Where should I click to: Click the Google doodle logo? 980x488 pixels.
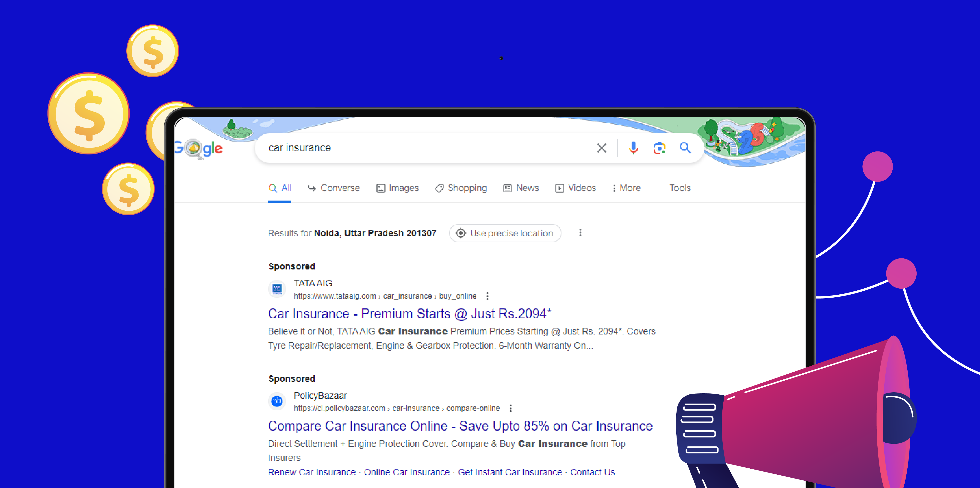pyautogui.click(x=198, y=149)
